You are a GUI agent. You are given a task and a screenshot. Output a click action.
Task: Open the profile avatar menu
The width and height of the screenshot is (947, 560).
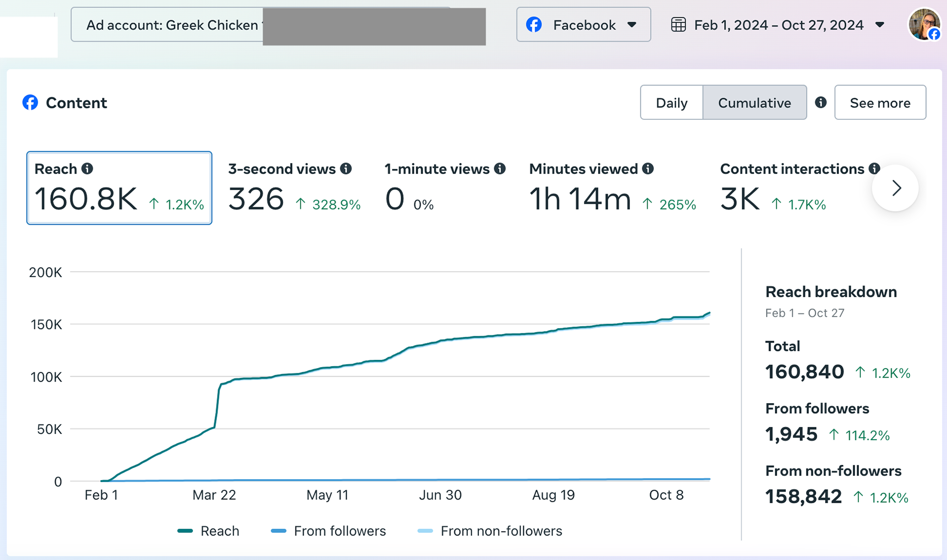click(923, 24)
